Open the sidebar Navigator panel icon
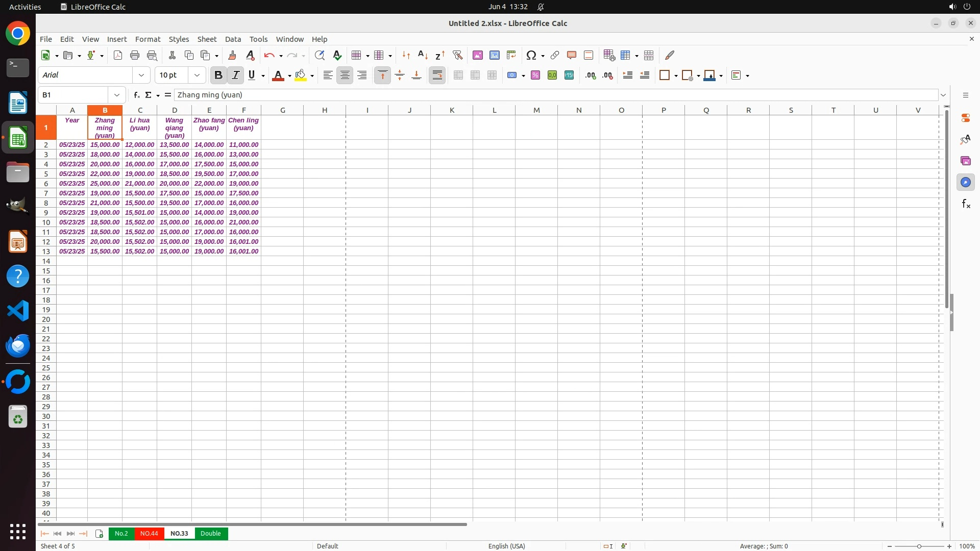The image size is (980, 551). [x=965, y=182]
